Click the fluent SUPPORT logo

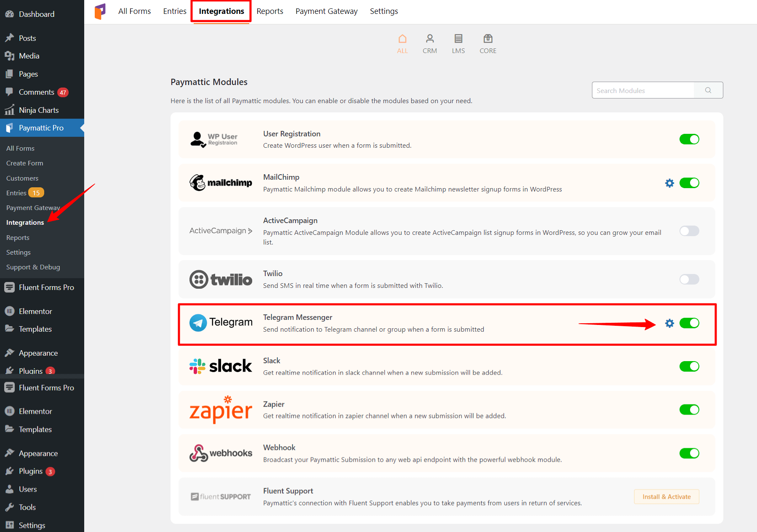[221, 497]
